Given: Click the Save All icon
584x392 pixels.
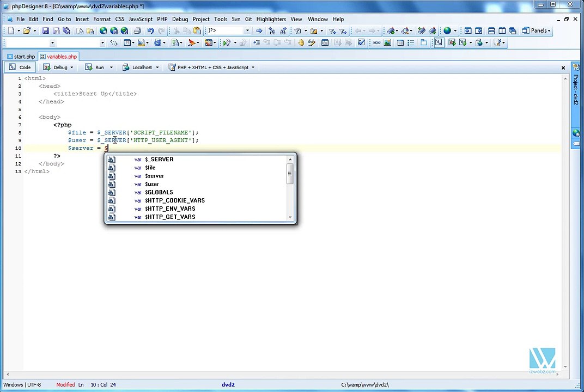Looking at the screenshot, I should coord(66,31).
